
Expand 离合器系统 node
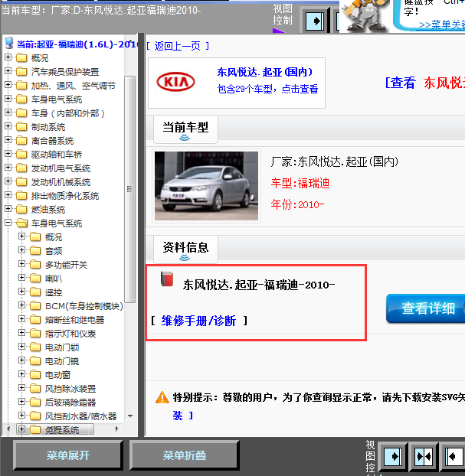(8, 140)
